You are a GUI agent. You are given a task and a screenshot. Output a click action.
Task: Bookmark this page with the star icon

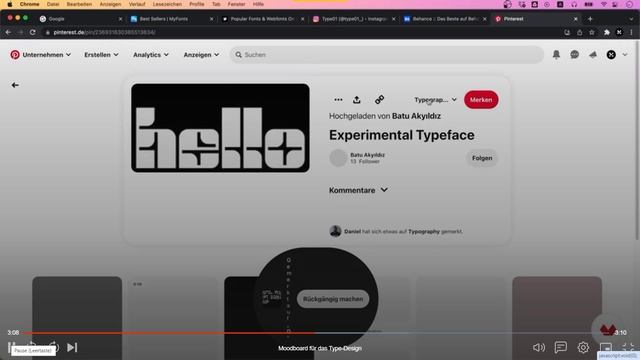coord(591,32)
